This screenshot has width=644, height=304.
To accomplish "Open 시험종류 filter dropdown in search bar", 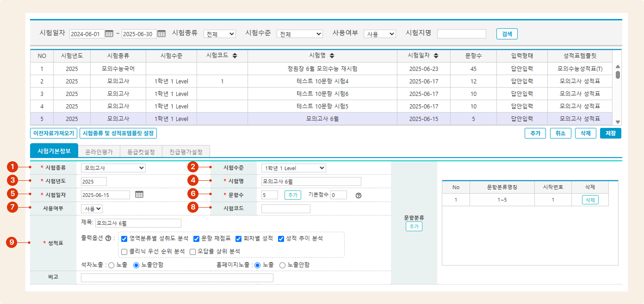I will [220, 34].
